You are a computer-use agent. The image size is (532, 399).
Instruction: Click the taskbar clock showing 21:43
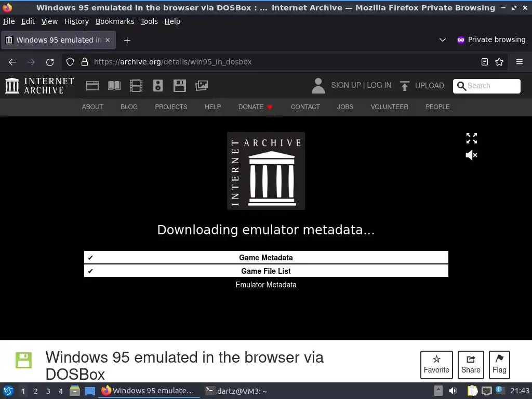click(x=520, y=391)
